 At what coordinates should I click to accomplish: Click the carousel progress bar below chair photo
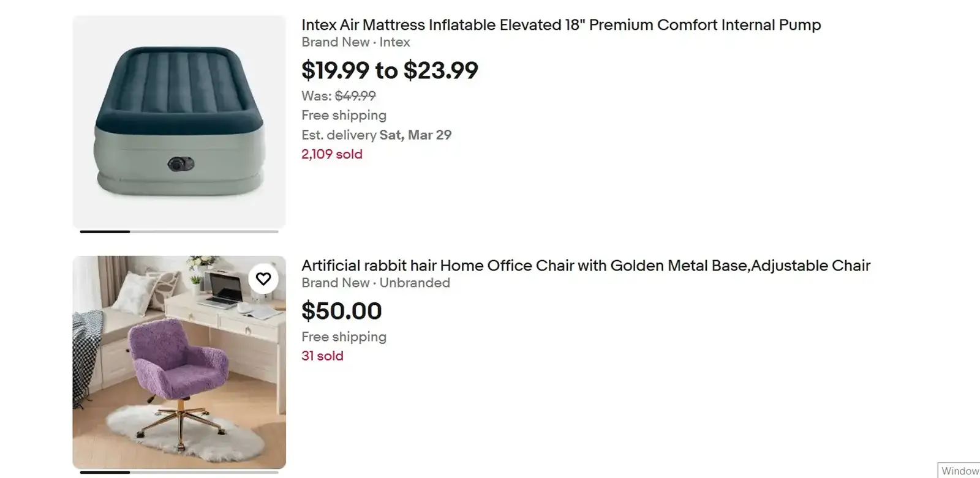tap(178, 472)
